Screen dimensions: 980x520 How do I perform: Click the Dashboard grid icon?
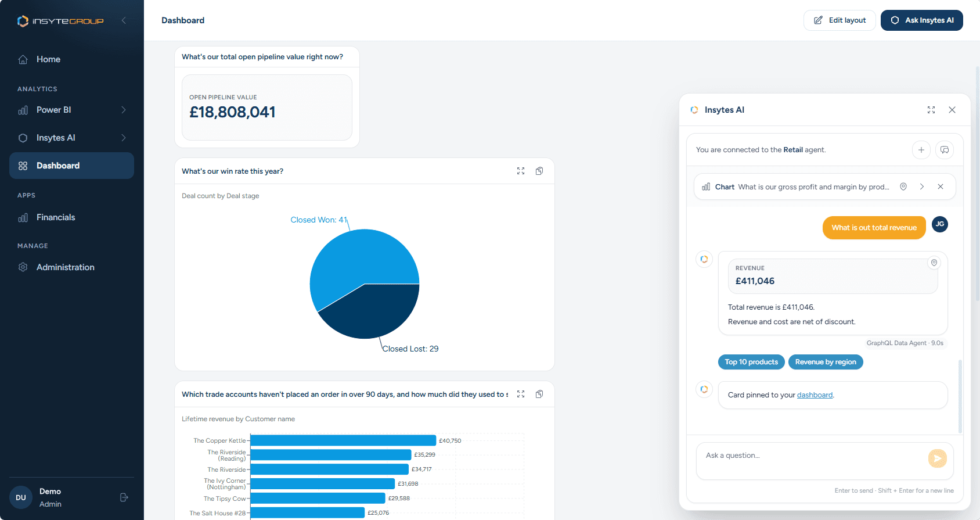click(x=23, y=166)
